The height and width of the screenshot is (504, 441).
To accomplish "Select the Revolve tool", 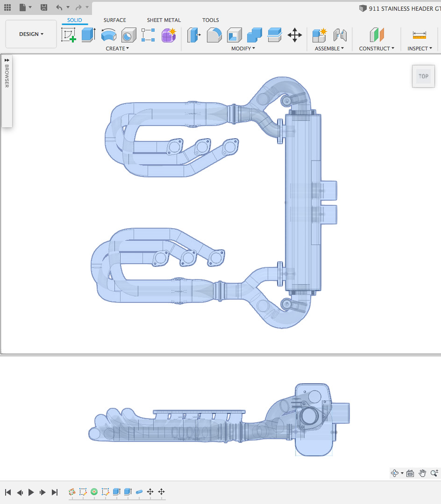I will pyautogui.click(x=109, y=35).
